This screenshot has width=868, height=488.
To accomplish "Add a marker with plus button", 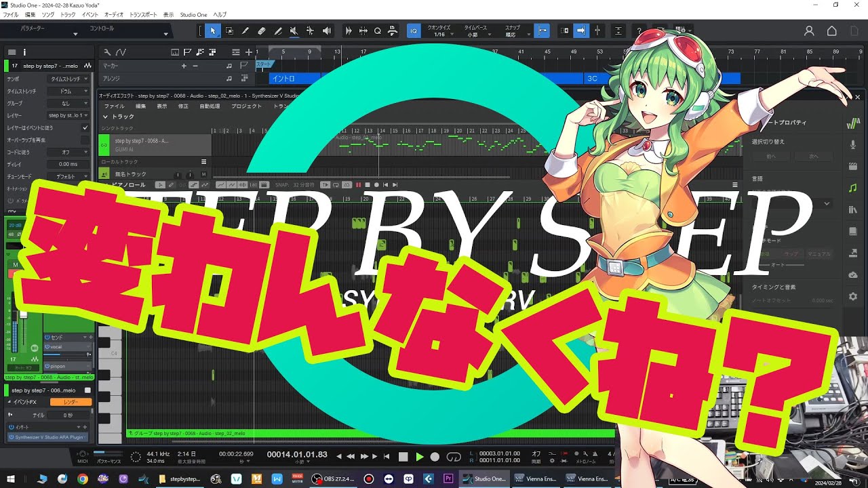I will tap(184, 66).
